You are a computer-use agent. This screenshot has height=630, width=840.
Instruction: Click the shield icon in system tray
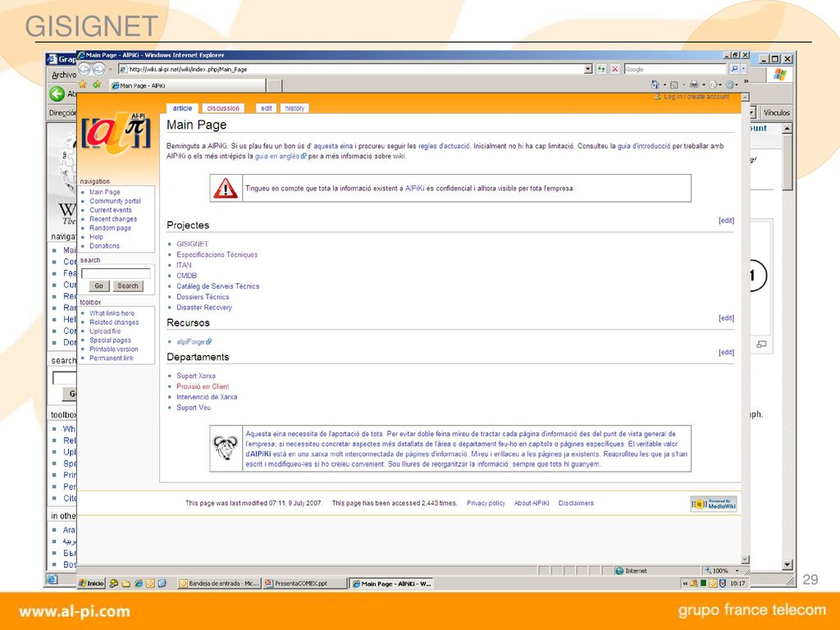coord(723,583)
